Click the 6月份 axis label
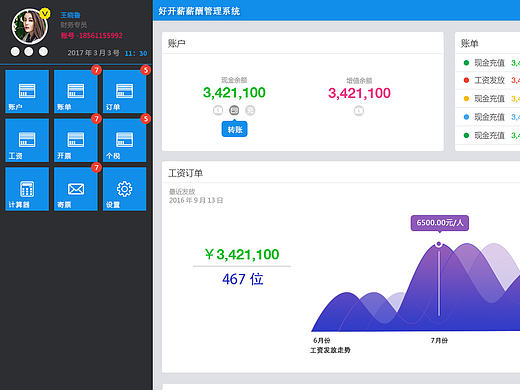Image resolution: width=520 pixels, height=390 pixels. 322,340
